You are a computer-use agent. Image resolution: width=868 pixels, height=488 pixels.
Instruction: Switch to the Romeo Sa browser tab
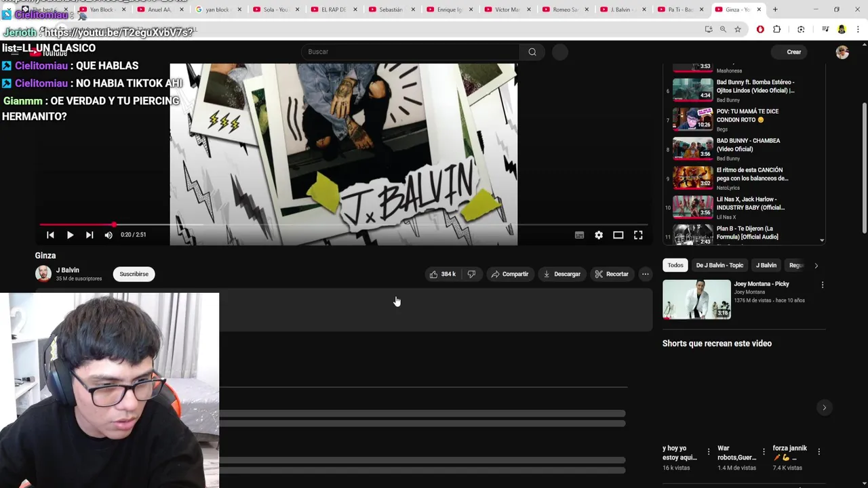pos(565,9)
